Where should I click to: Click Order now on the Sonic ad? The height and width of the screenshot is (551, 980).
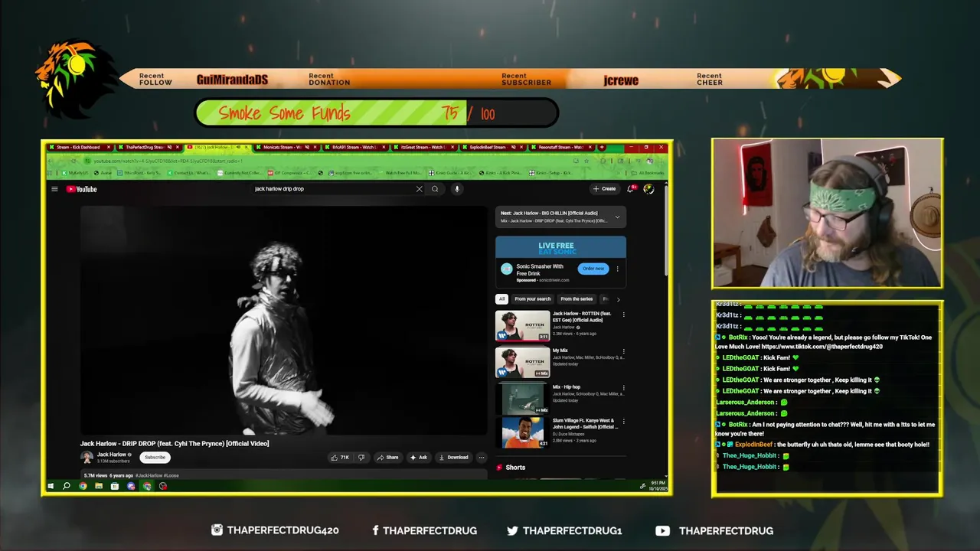click(x=593, y=269)
